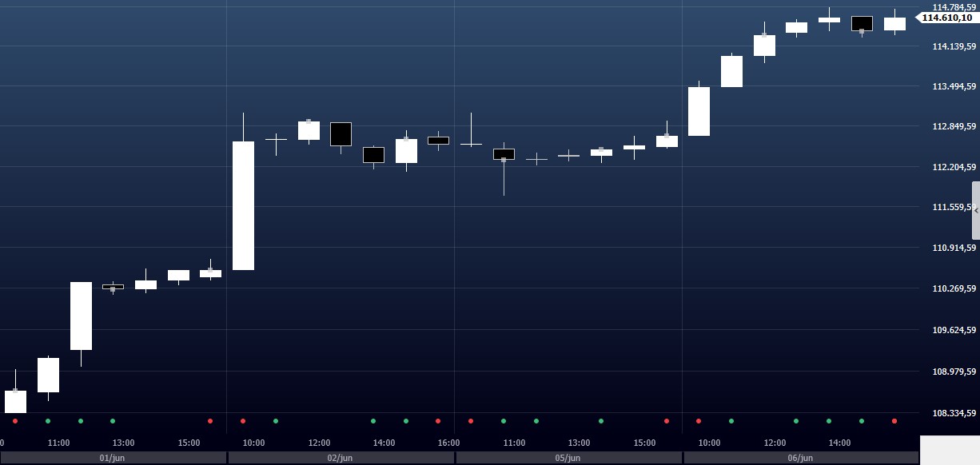Screen dimensions: 980x465
Task: Click the 16:00 time label on 02/jun
Action: pos(448,443)
